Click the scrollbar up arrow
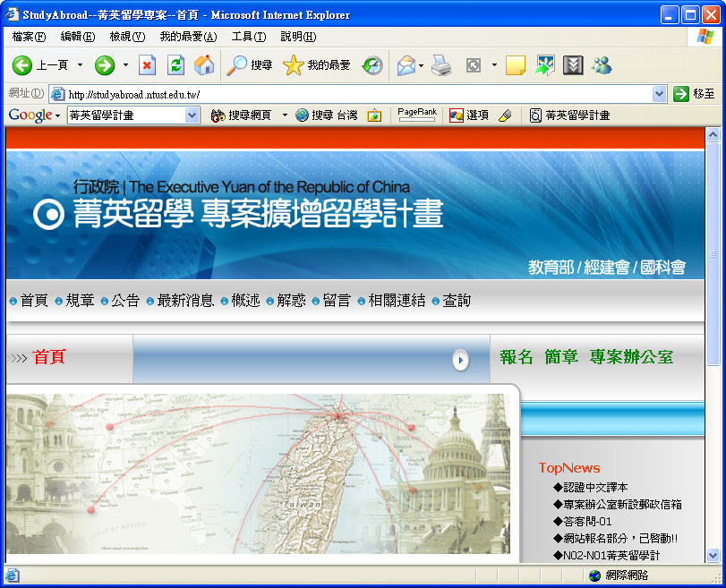The height and width of the screenshot is (588, 726). (x=713, y=135)
